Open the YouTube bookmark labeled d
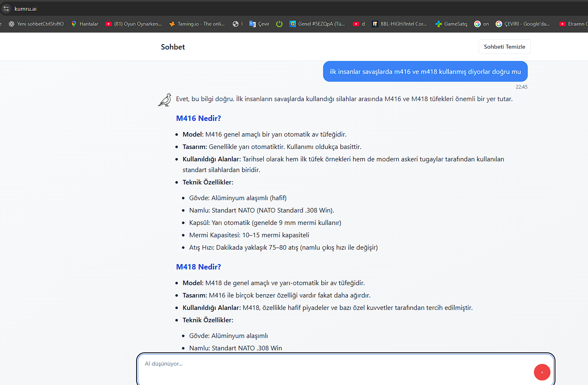588x385 pixels. 359,24
